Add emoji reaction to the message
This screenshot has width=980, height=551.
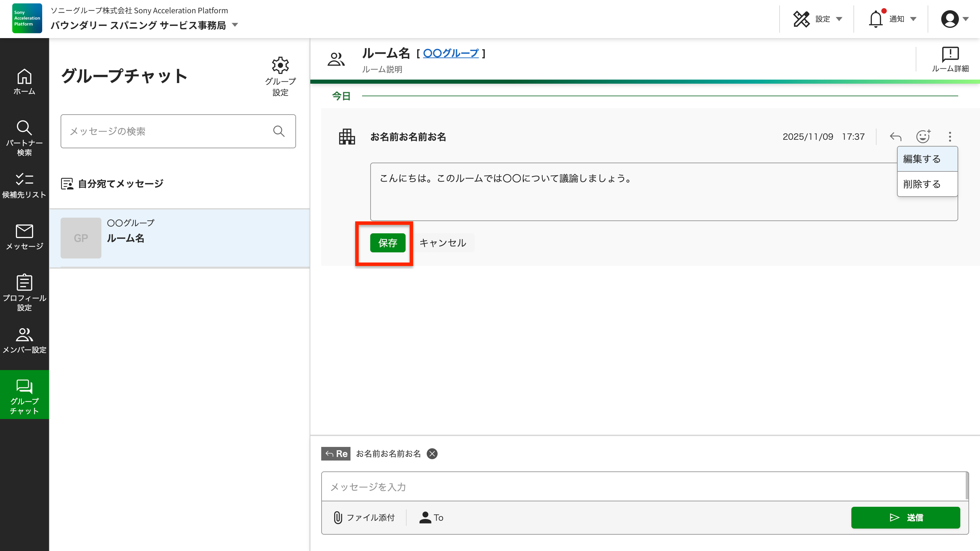[923, 136]
